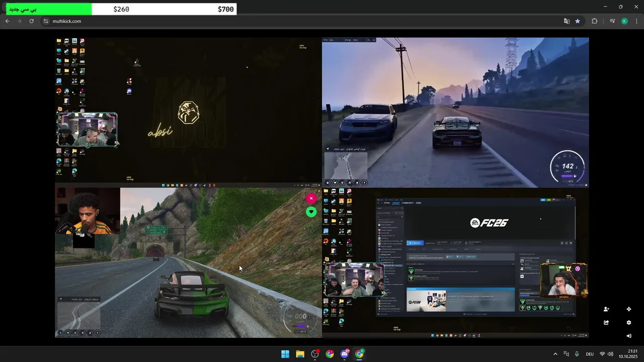The width and height of the screenshot is (644, 362).
Task: Open the Google Translate page icon
Action: pos(567,21)
